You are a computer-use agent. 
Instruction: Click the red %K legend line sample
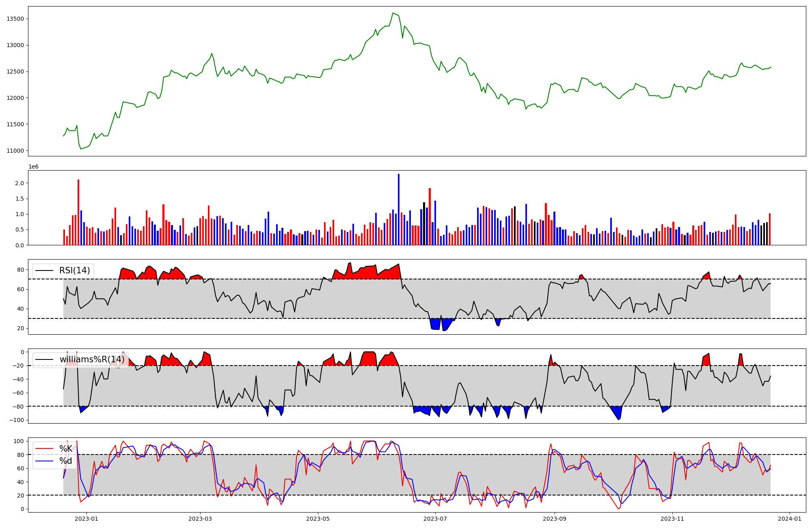tap(44, 448)
